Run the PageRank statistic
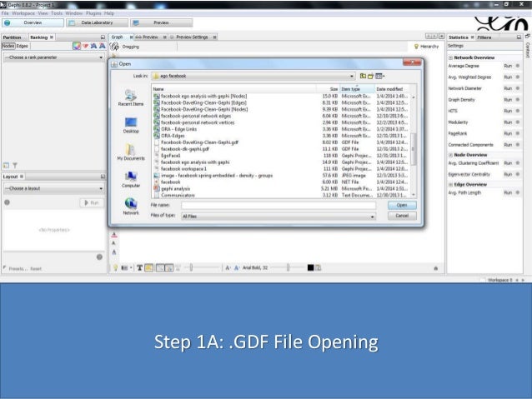 (x=508, y=133)
